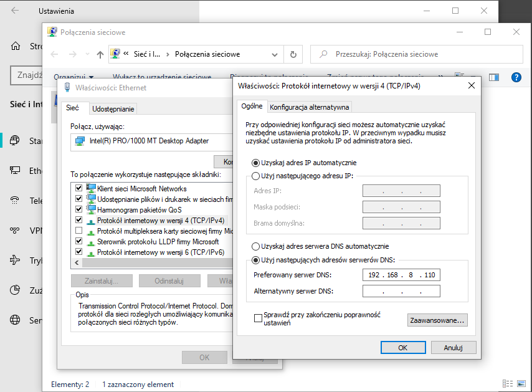Switch to details view icon in status bar
The image size is (532, 392).
tap(508, 383)
